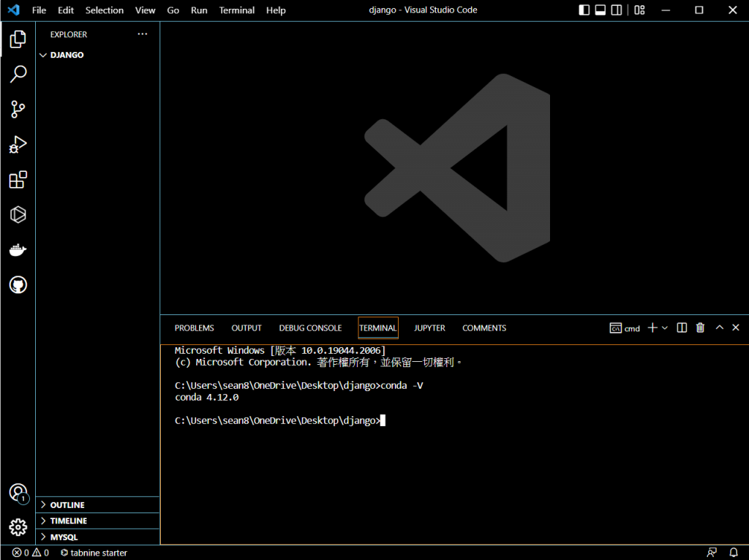Toggle Secondary Side Bar layout icon
The image size is (749, 560).
617,10
